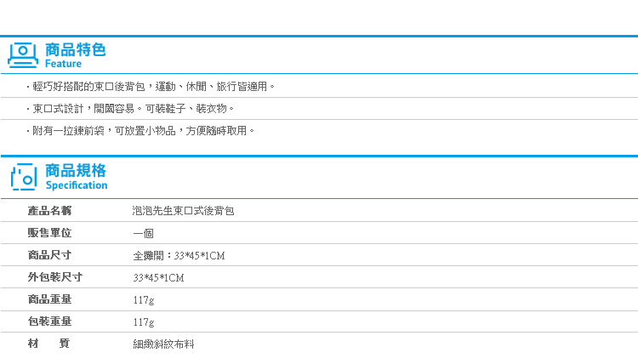Click the 商品尺寸 row label
The image size is (638, 364).
pos(49,255)
